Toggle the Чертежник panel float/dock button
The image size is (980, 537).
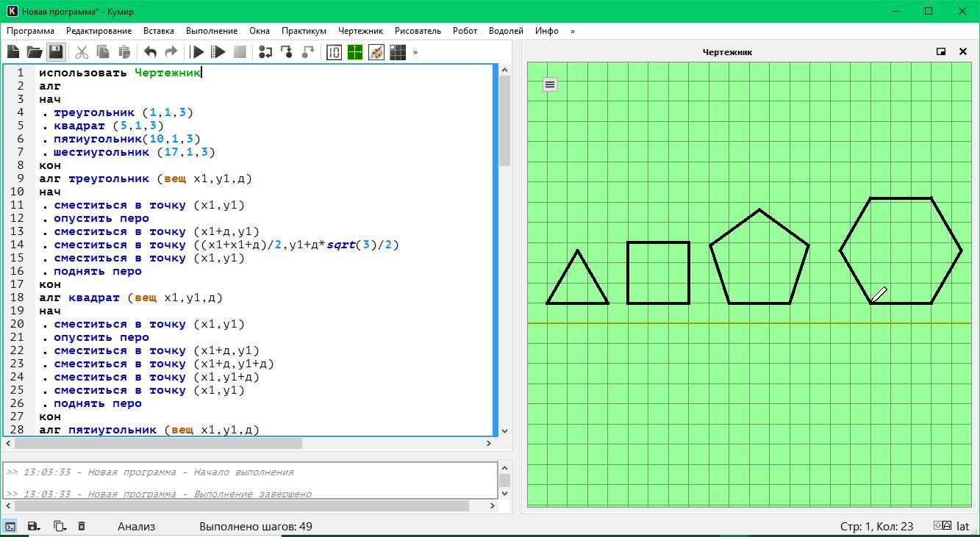tap(941, 51)
